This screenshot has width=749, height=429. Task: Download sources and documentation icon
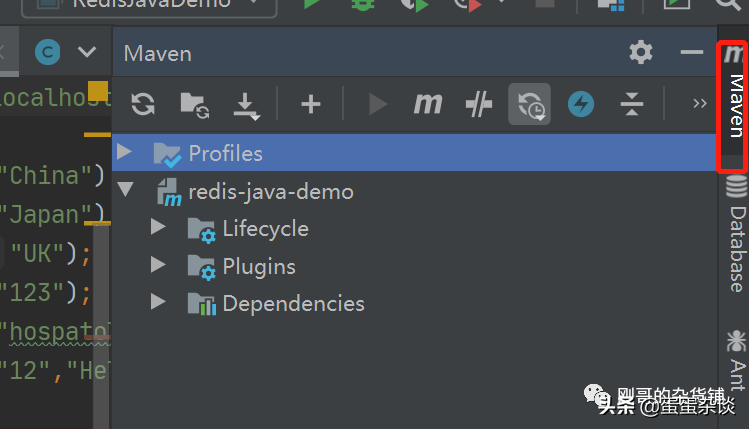(246, 106)
